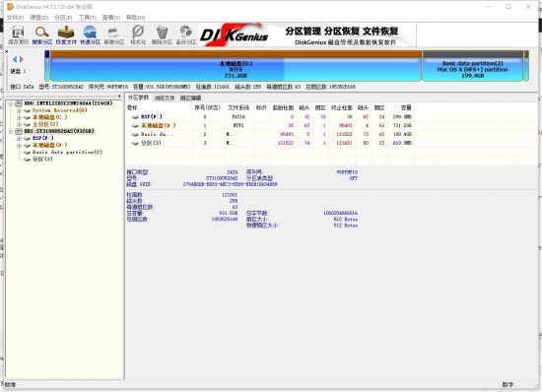The width and height of the screenshot is (542, 392).
Task: Open the 分区(P) menu
Action: (63, 18)
